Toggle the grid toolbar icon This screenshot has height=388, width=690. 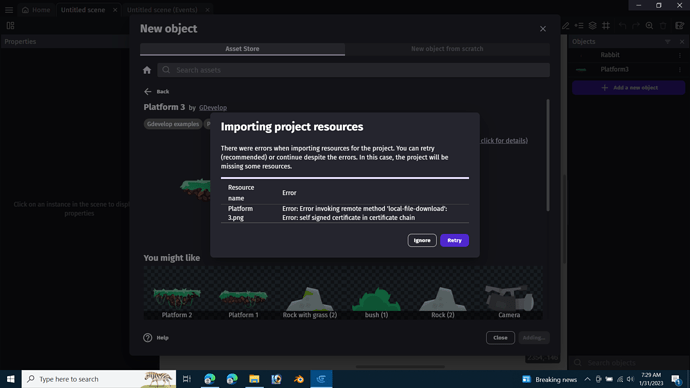[x=606, y=26]
